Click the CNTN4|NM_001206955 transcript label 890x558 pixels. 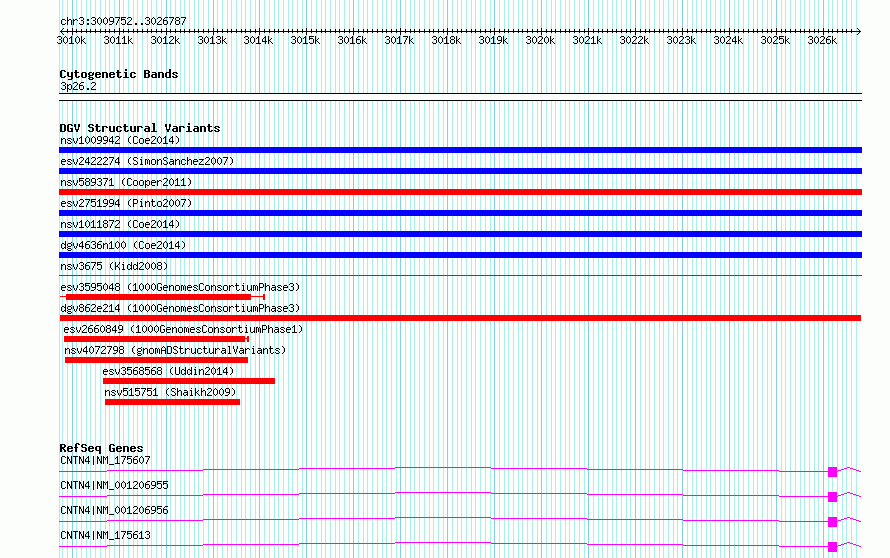pyautogui.click(x=114, y=485)
